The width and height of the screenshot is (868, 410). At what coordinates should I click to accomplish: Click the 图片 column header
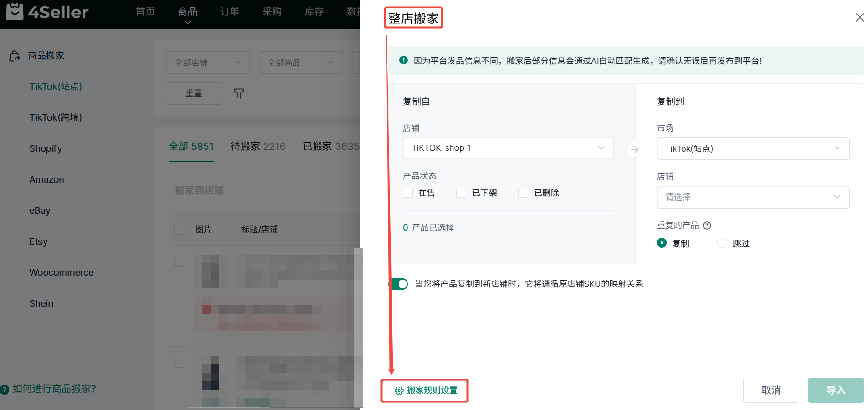click(x=203, y=229)
